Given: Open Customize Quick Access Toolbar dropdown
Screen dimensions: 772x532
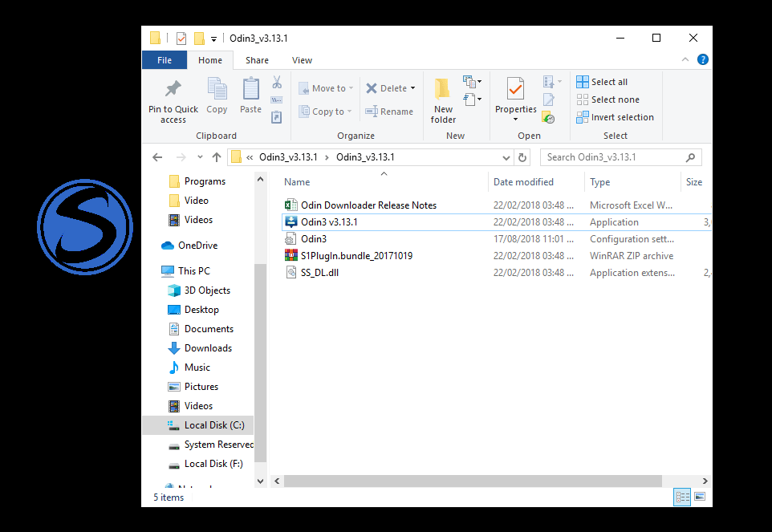Looking at the screenshot, I should tap(213, 39).
